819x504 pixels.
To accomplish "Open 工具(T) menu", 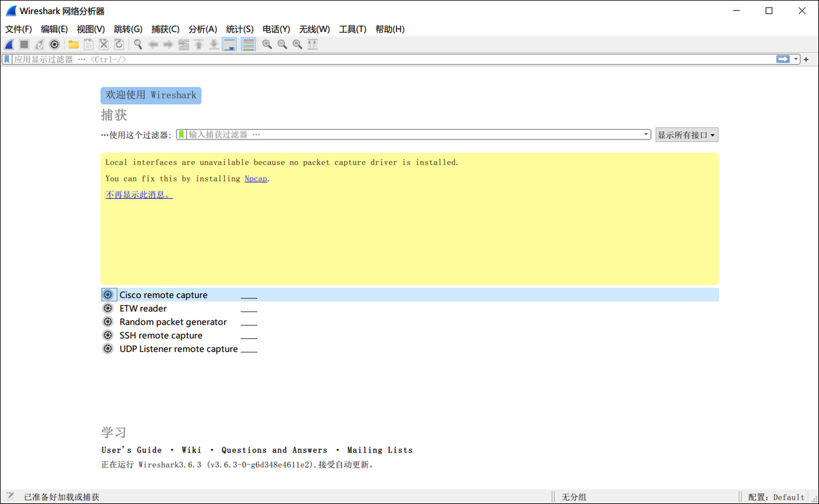I will [x=353, y=29].
